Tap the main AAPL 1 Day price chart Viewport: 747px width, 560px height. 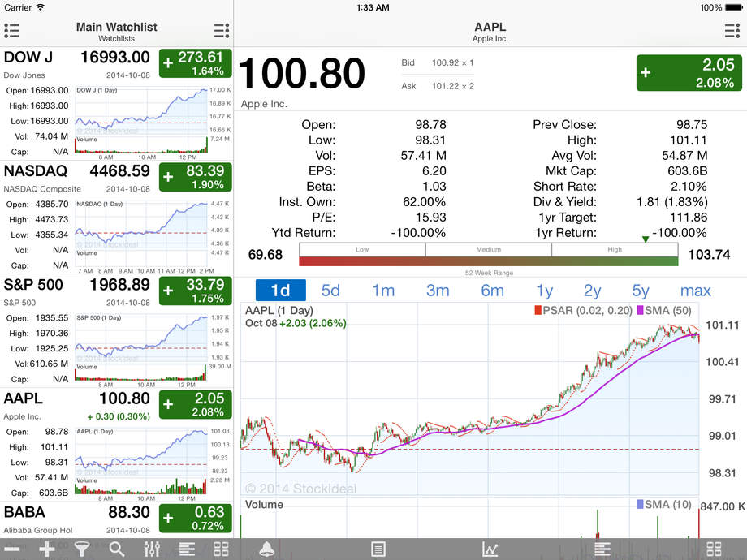click(470, 399)
